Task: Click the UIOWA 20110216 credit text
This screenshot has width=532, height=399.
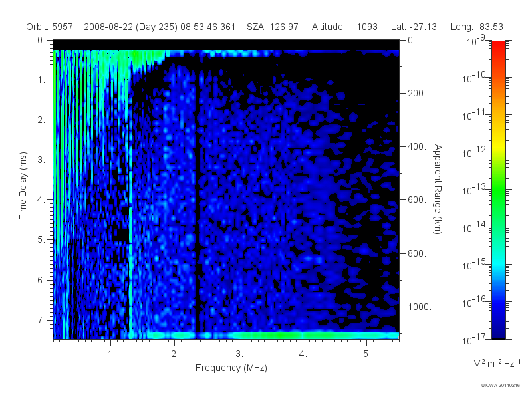Action: click(x=501, y=386)
